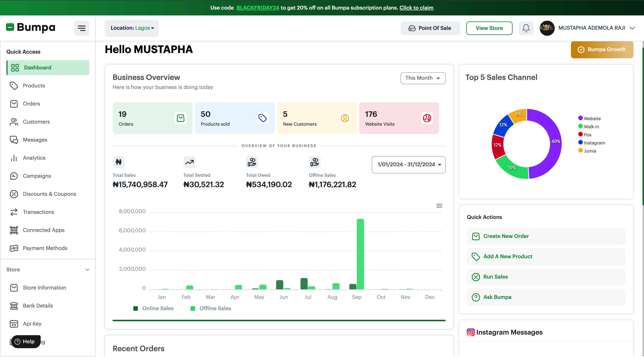Go to Orders in the sidebar

[48, 104]
